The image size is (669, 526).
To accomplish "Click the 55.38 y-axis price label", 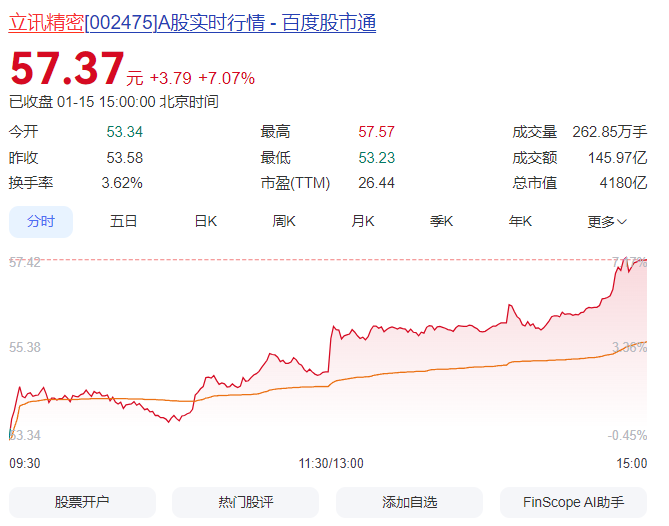I will (x=25, y=347).
